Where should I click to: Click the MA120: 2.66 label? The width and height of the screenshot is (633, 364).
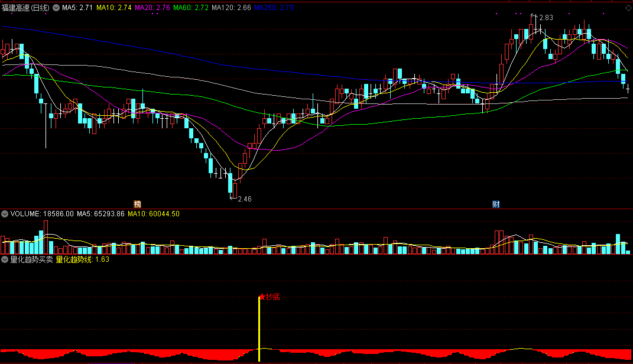tap(231, 8)
